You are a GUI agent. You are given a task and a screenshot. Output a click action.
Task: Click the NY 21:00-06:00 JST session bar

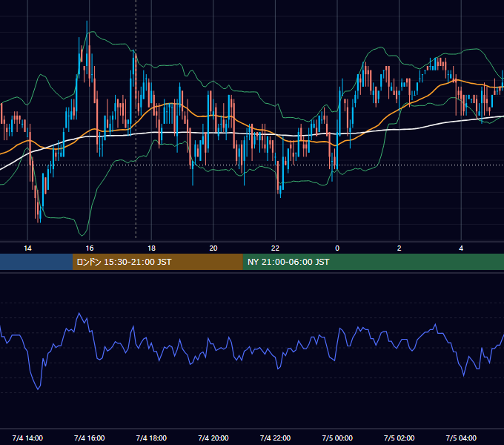373,262
